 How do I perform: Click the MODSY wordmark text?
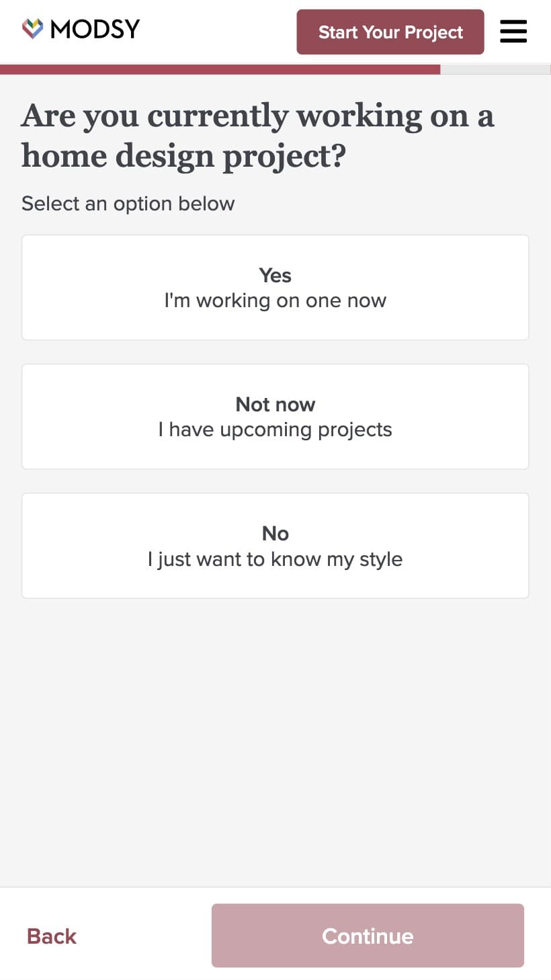click(95, 29)
